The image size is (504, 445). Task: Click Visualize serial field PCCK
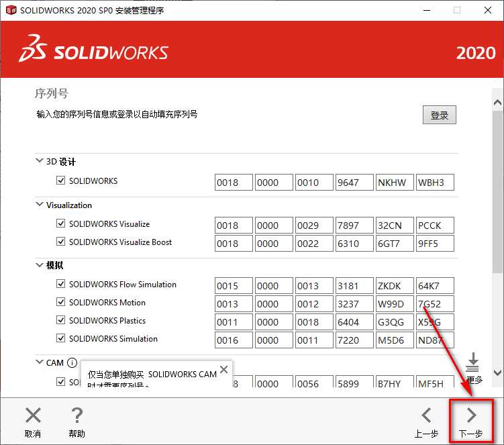[435, 225]
